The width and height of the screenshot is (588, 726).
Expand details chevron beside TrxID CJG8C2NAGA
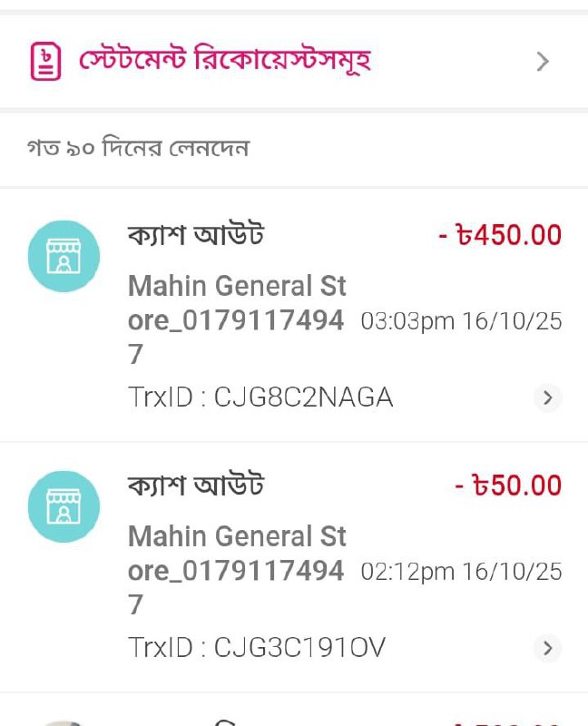click(547, 397)
